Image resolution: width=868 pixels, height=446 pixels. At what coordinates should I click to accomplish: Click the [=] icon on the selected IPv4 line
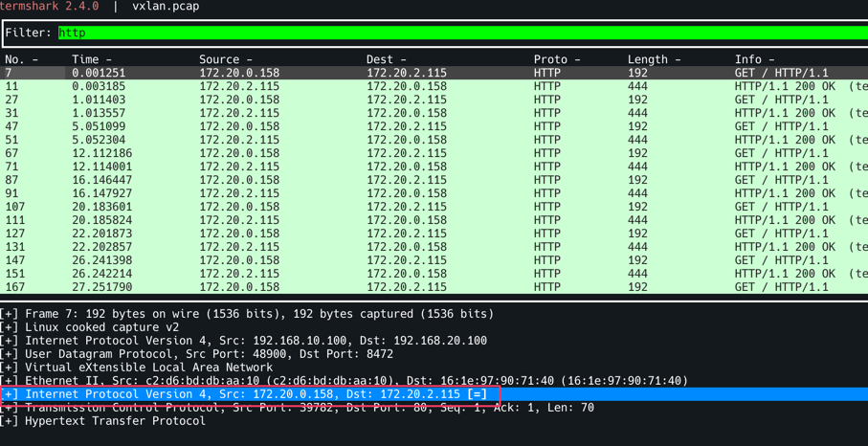click(477, 394)
